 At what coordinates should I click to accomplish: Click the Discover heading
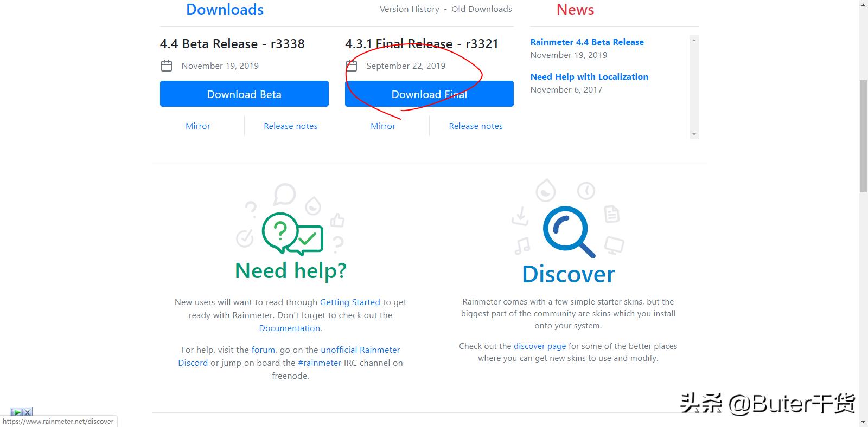tap(568, 274)
